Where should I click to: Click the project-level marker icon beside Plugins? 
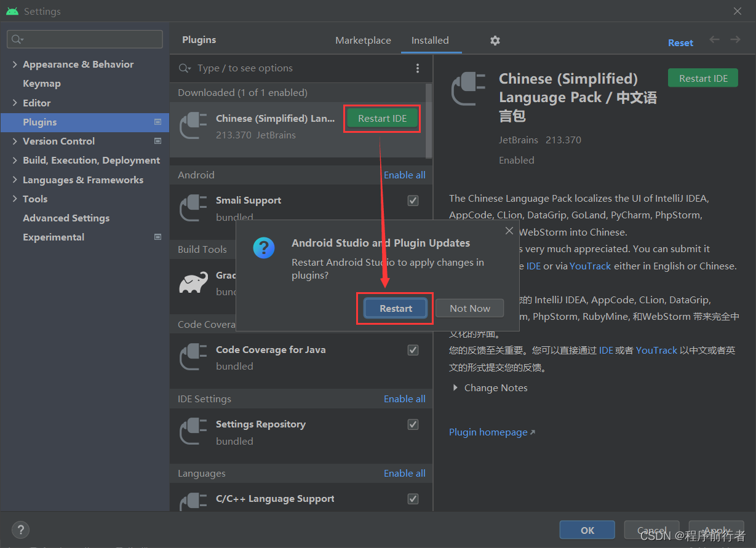point(157,122)
